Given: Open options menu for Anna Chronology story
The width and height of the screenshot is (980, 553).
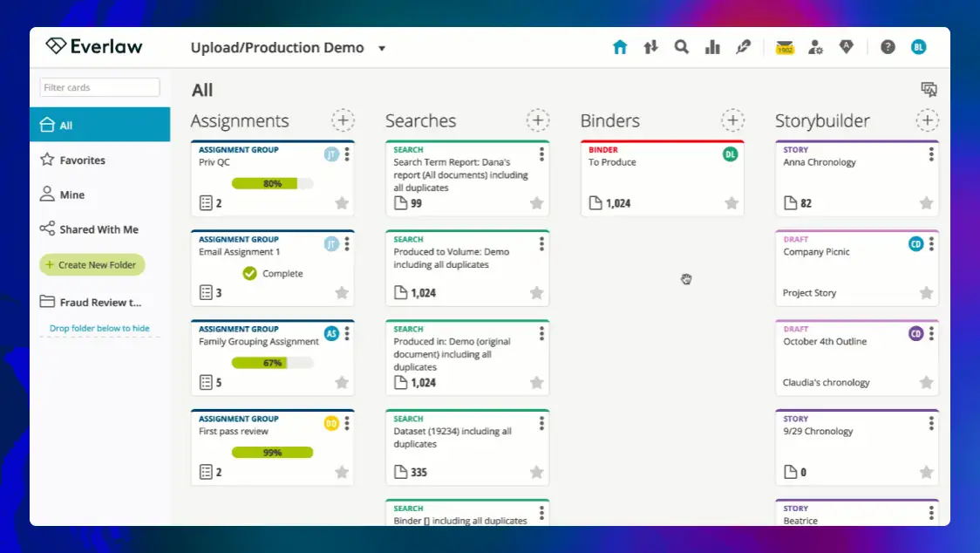Looking at the screenshot, I should (931, 154).
